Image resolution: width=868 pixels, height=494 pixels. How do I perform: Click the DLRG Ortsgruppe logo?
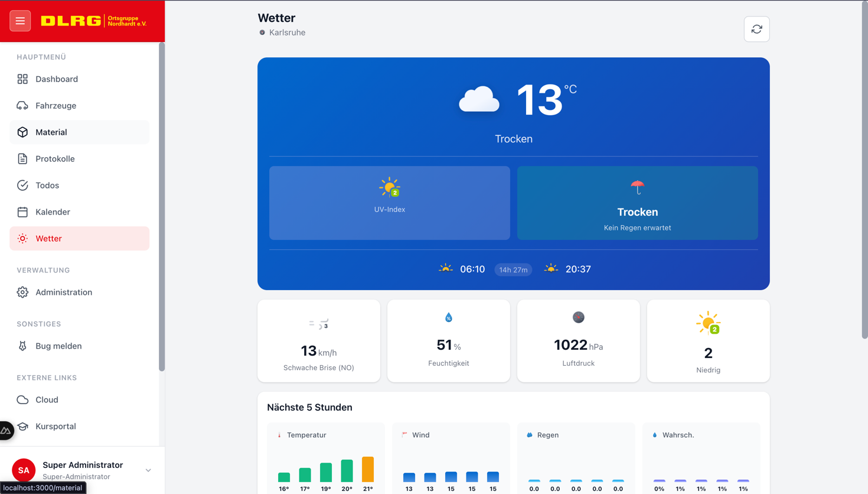(x=94, y=21)
